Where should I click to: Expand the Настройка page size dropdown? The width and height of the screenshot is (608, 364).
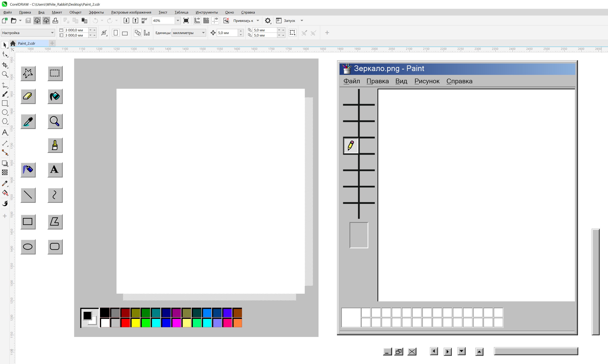tap(52, 33)
